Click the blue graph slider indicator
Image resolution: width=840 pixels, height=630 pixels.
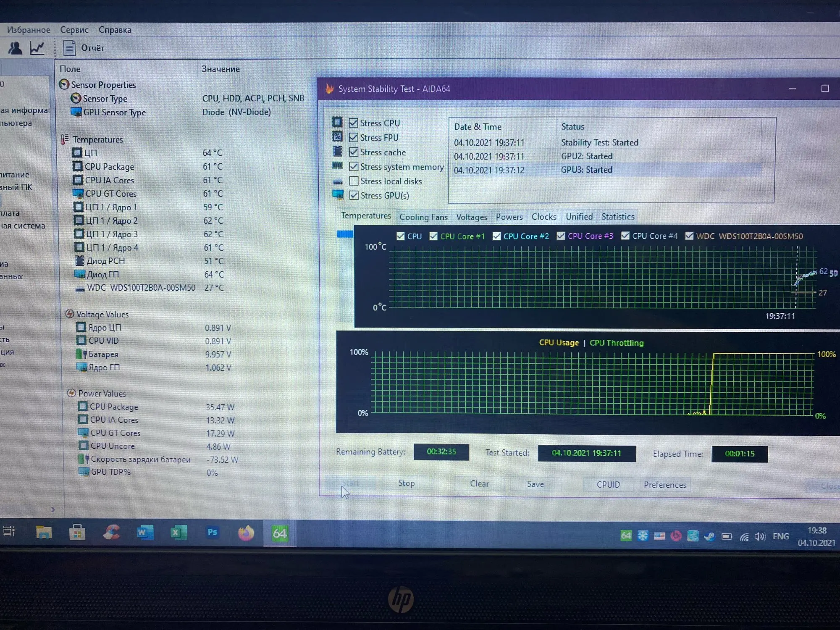coord(345,234)
